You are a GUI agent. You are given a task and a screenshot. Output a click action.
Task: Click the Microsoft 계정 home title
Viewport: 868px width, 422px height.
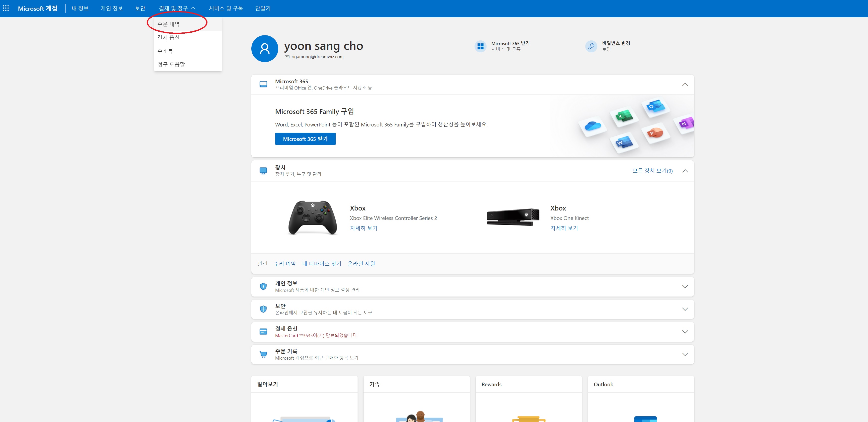[x=37, y=8]
